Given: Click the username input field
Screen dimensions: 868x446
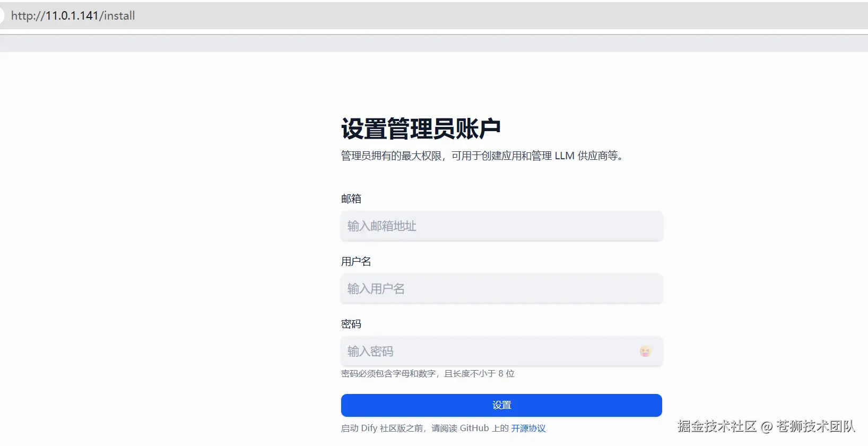Looking at the screenshot, I should pos(501,288).
